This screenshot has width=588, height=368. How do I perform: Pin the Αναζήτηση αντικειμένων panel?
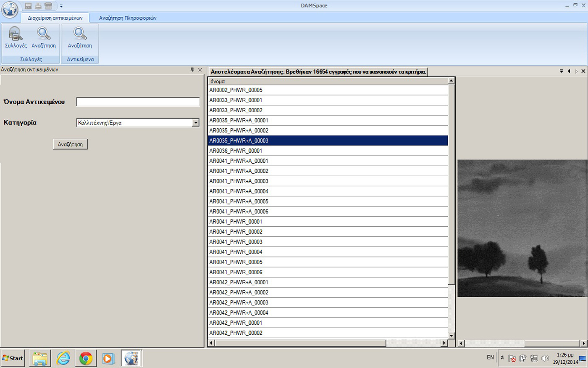click(x=192, y=70)
